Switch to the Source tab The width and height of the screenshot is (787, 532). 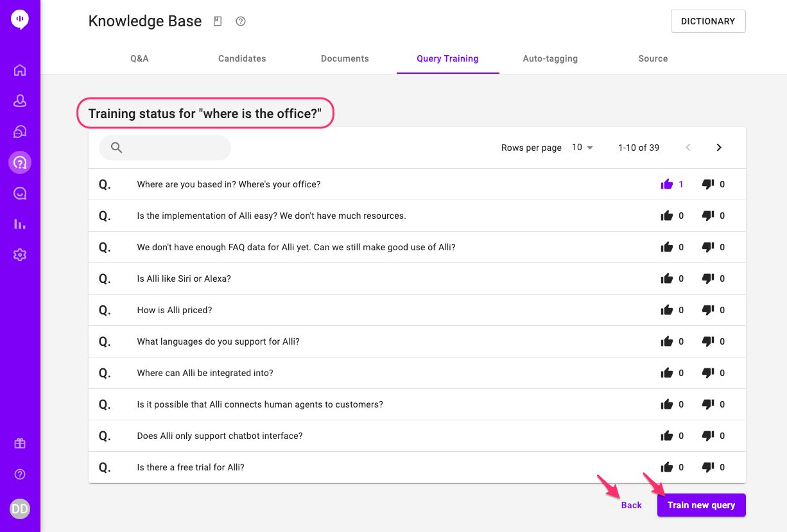653,58
